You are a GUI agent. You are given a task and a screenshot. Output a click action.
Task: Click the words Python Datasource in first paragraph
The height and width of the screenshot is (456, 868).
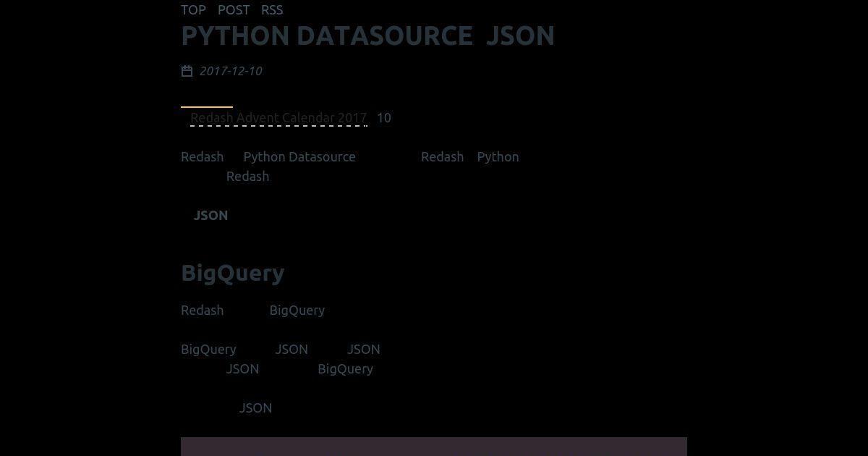point(299,157)
